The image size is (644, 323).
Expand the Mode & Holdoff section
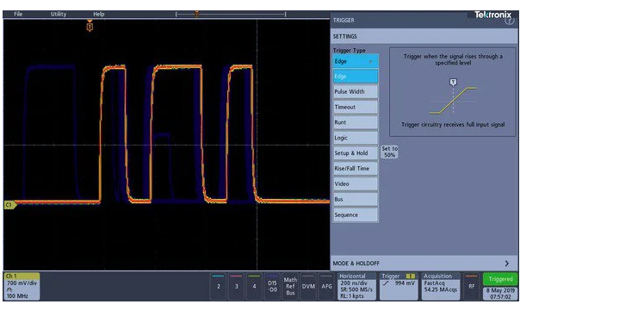pos(424,263)
